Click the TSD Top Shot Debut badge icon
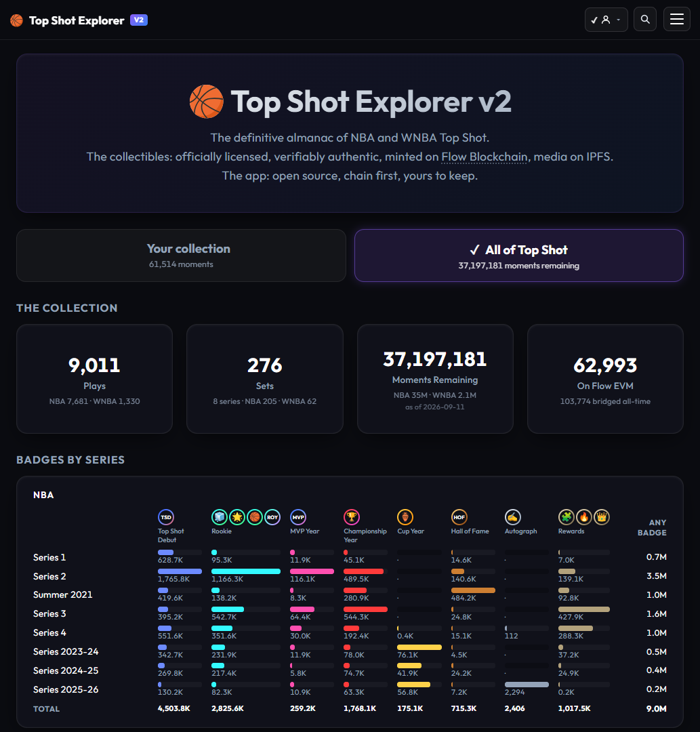Image resolution: width=700 pixels, height=732 pixels. (x=166, y=517)
